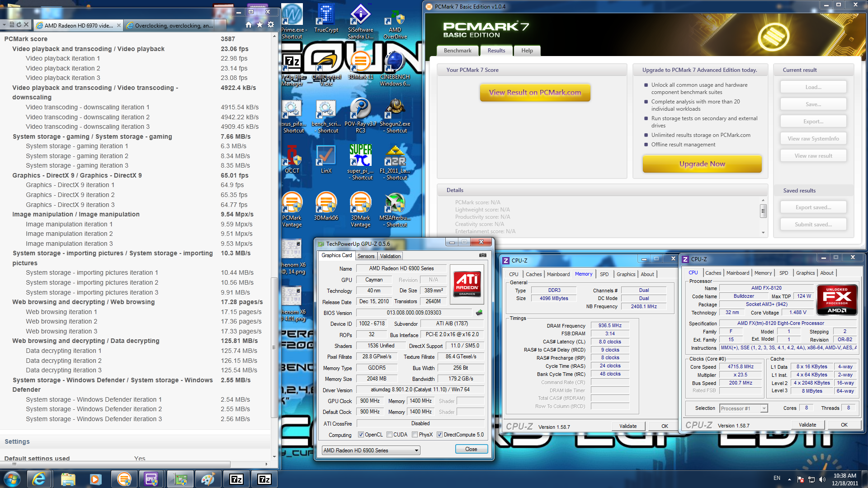Click GPU Name field in GPU-Z
This screenshot has height=488, width=868.
pos(401,268)
